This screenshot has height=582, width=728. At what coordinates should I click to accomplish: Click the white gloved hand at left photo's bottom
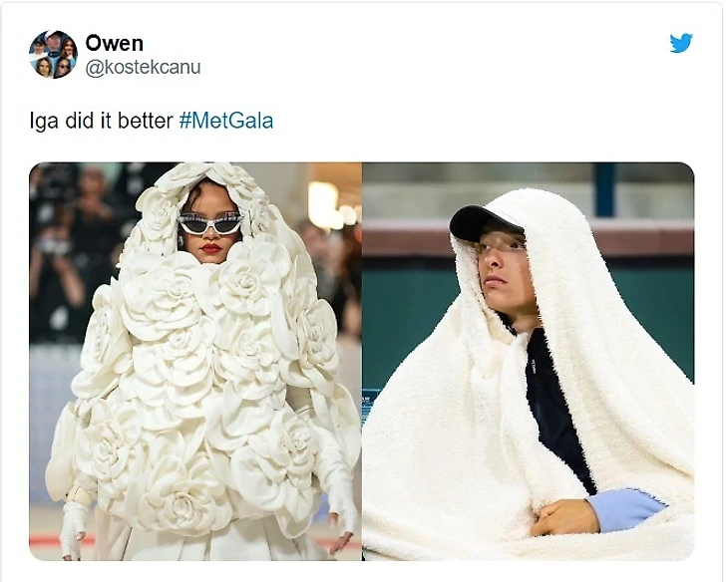(74, 527)
